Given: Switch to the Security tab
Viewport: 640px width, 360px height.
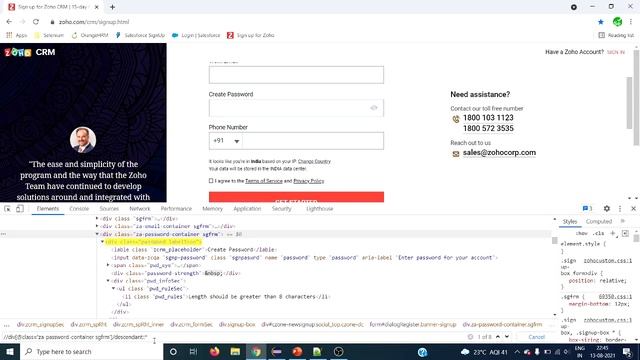Looking at the screenshot, I should 282,209.
